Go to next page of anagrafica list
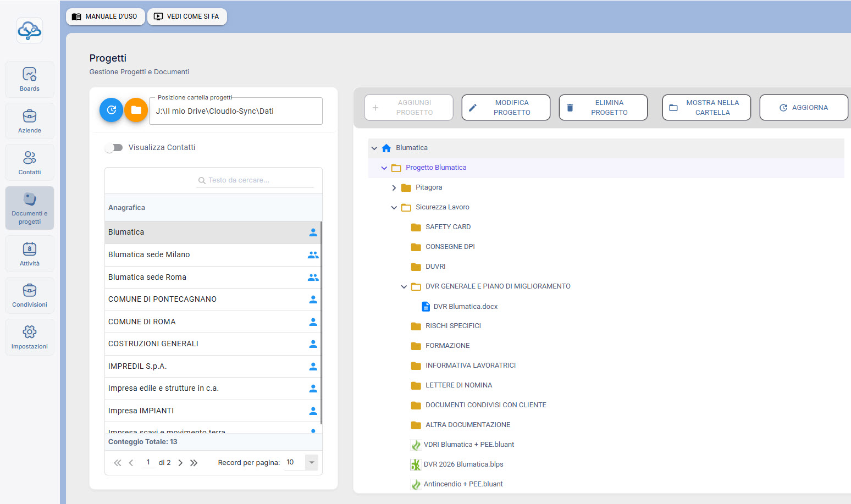The height and width of the screenshot is (504, 851). (x=180, y=463)
